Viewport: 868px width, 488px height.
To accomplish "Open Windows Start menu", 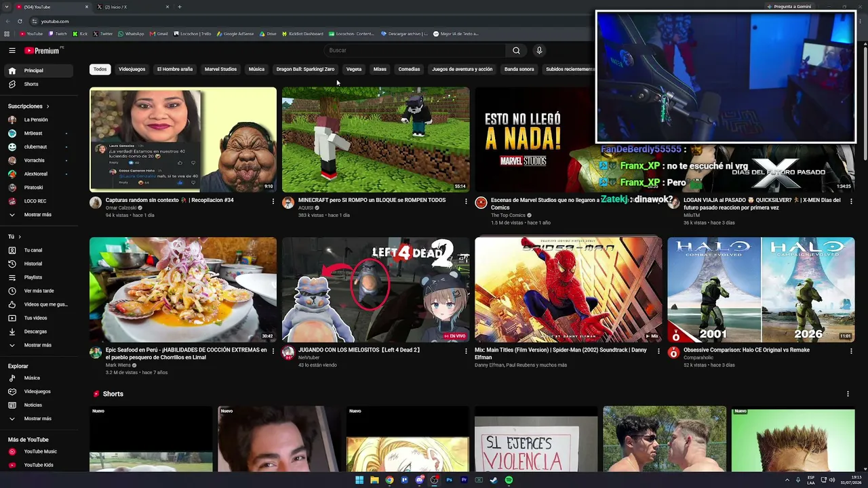I will pyautogui.click(x=359, y=480).
